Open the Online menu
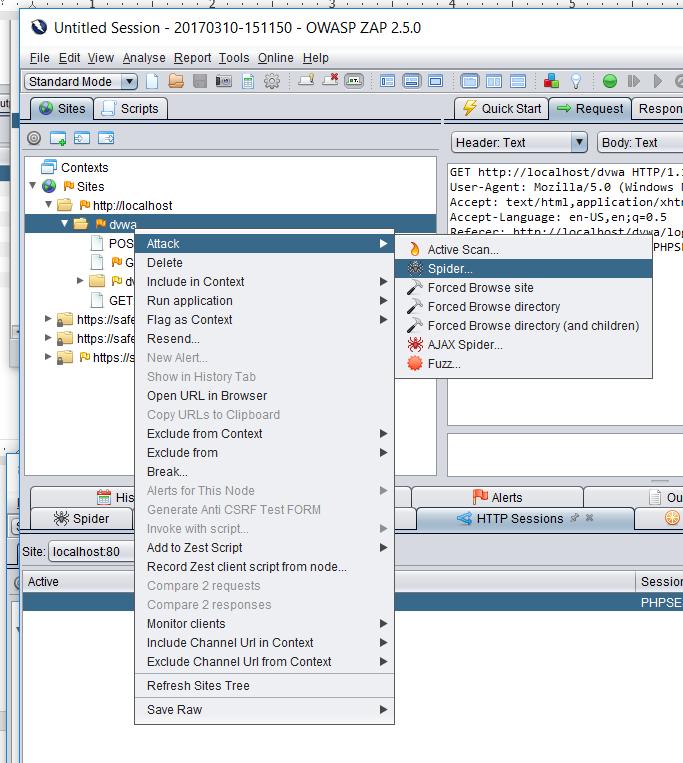The height and width of the screenshot is (763, 683). pyautogui.click(x=276, y=58)
